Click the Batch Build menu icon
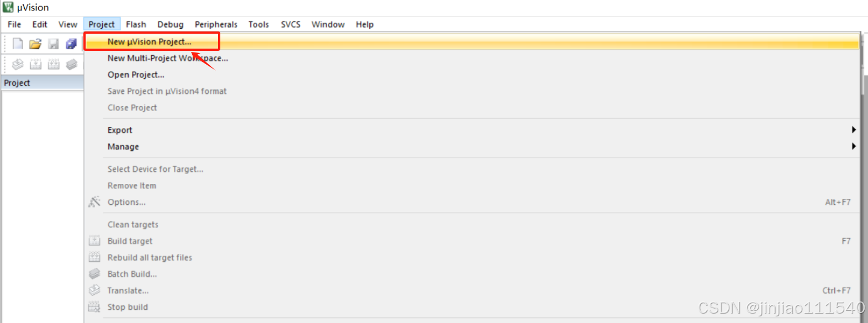Image resolution: width=868 pixels, height=323 pixels. point(94,274)
